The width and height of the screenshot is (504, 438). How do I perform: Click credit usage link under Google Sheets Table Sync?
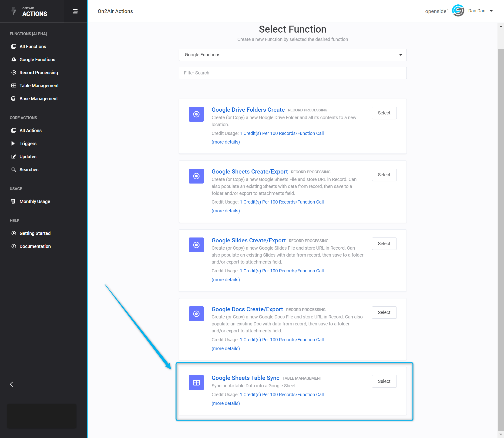282,395
